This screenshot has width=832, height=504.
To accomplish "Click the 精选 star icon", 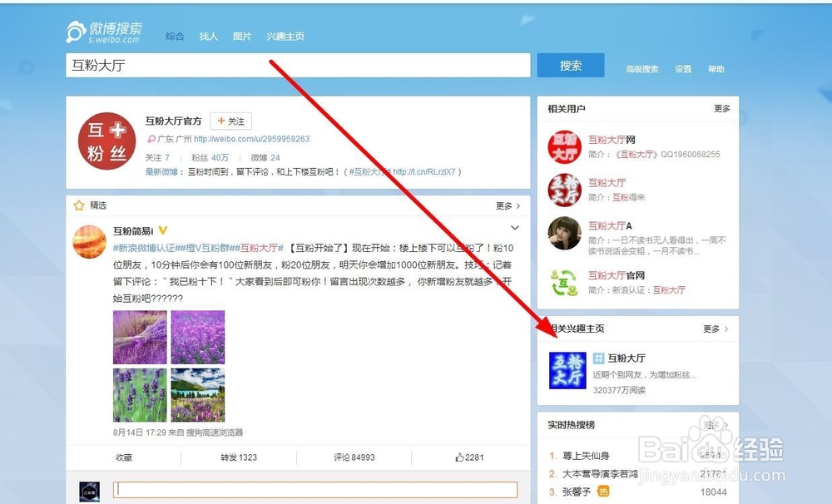I will [79, 205].
